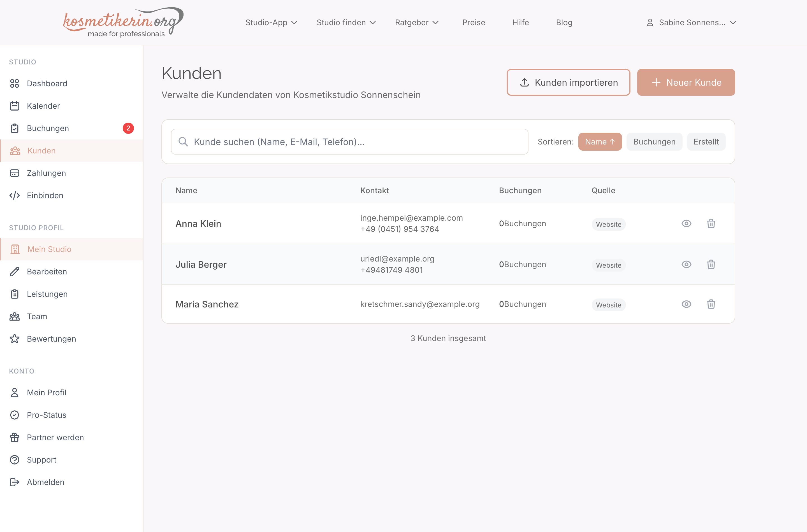The image size is (807, 532).
Task: Click the user avatar icon in header
Action: point(650,22)
